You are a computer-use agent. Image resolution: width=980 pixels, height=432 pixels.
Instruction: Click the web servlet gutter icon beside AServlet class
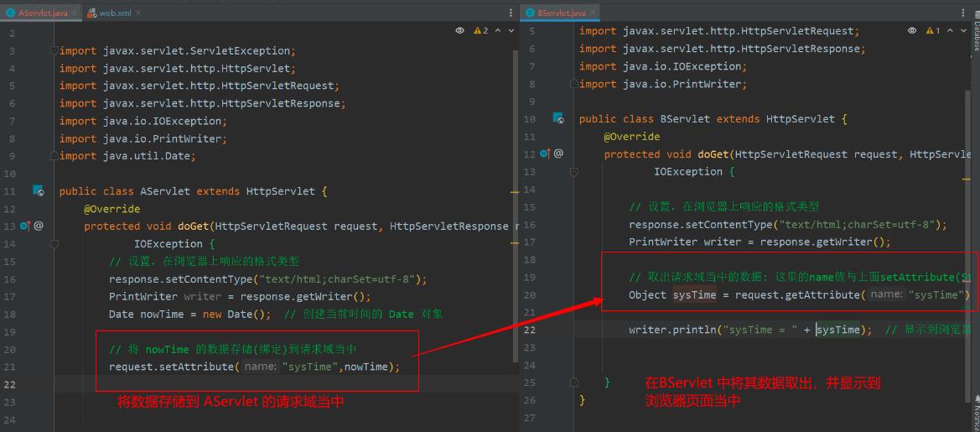coord(39,191)
